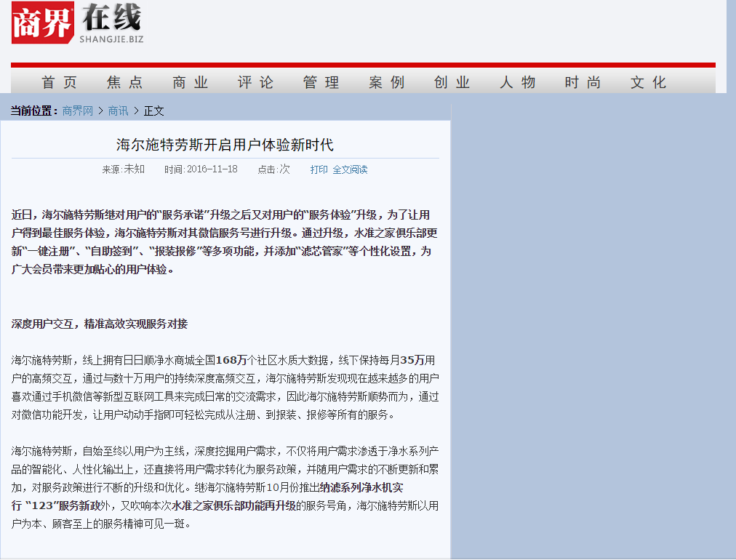Click the 正文 breadcrumb text

(153, 111)
